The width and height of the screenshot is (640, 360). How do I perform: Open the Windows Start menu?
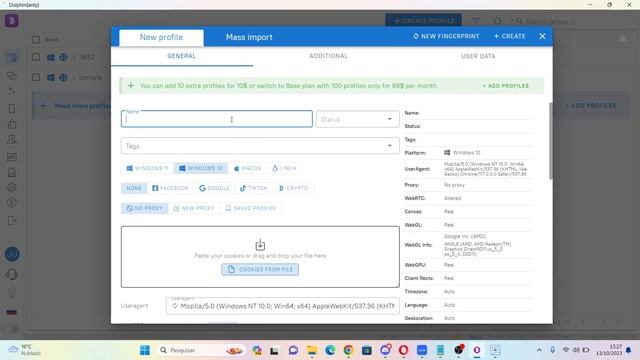[x=145, y=350]
